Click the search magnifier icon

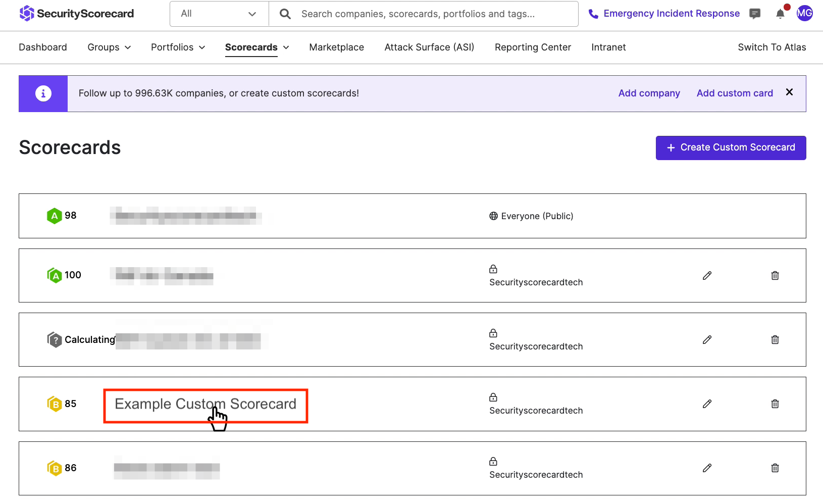[285, 14]
